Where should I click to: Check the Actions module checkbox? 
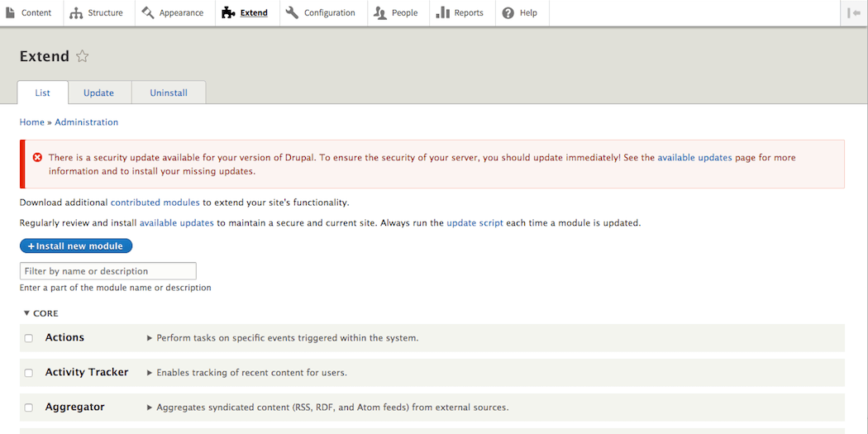click(x=29, y=338)
